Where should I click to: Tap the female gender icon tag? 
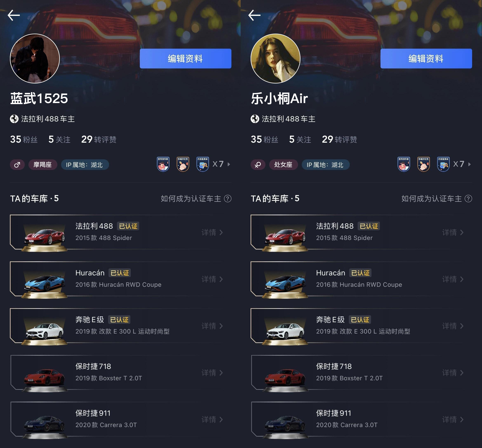258,165
